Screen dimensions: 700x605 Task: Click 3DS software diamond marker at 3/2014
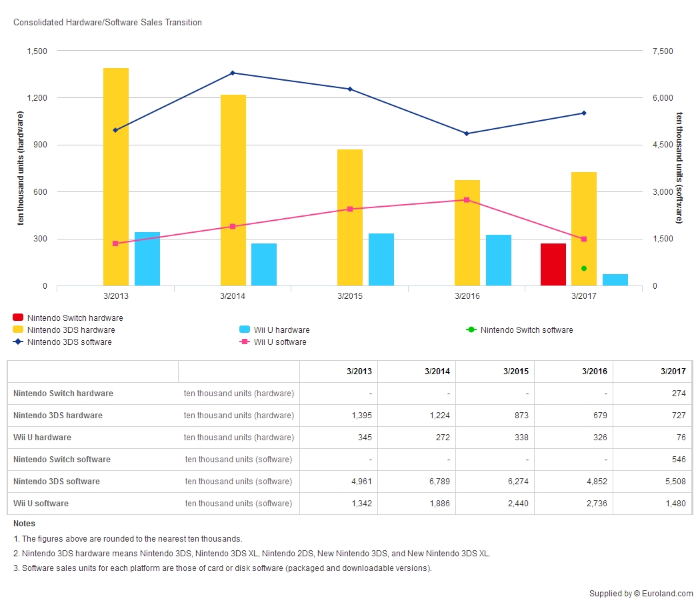[x=233, y=73]
